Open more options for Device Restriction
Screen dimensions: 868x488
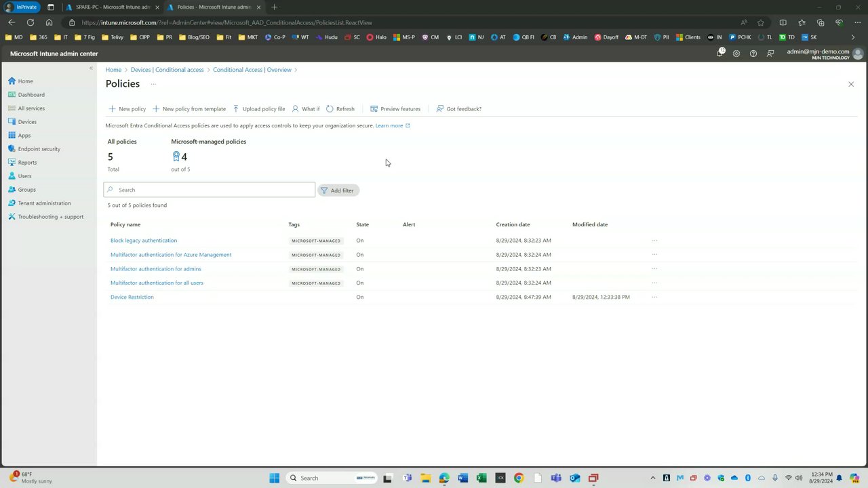[654, 297]
